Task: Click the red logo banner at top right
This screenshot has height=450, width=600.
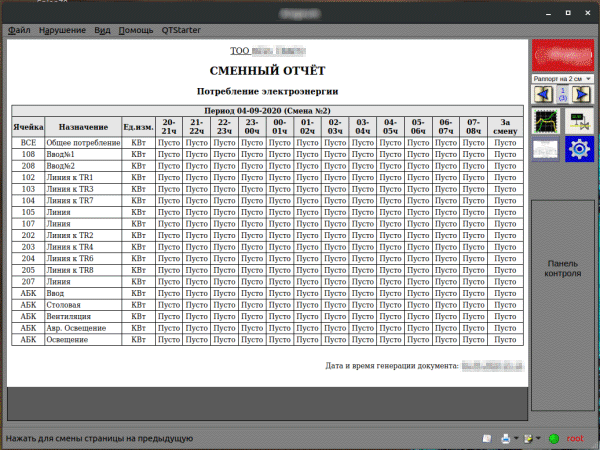Action: click(x=562, y=55)
